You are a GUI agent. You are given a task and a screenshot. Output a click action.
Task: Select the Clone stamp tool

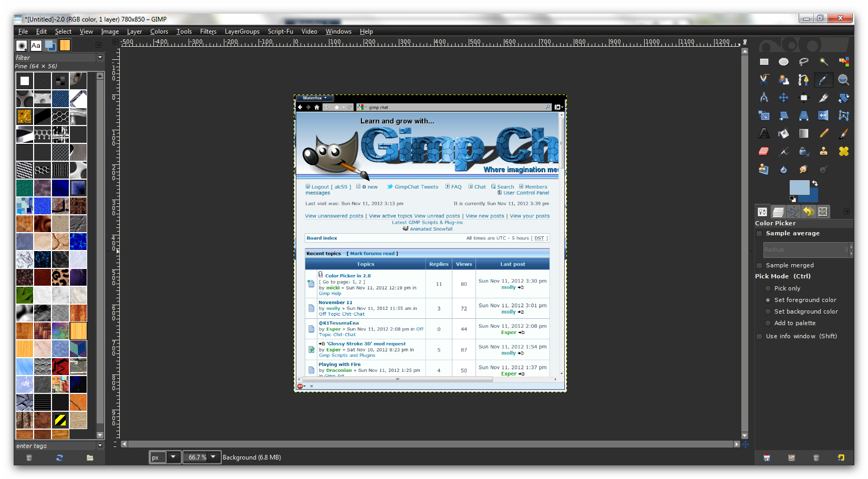coord(823,151)
